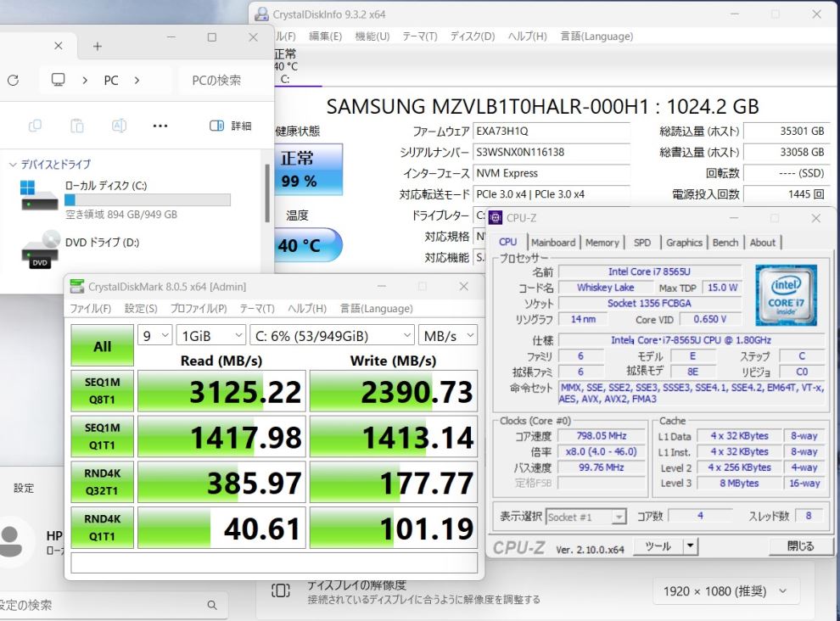Click the copy icon in Explorer toolbar

pyautogui.click(x=35, y=126)
